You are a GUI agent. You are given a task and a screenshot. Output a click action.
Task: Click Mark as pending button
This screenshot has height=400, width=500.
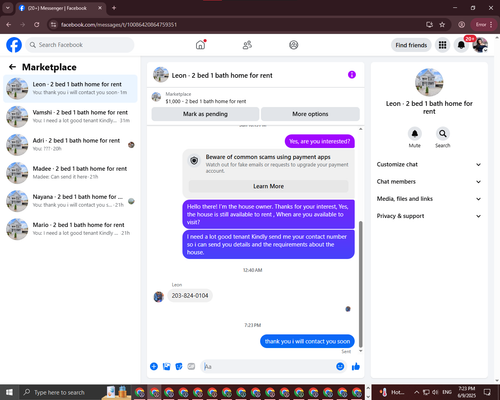click(x=205, y=114)
